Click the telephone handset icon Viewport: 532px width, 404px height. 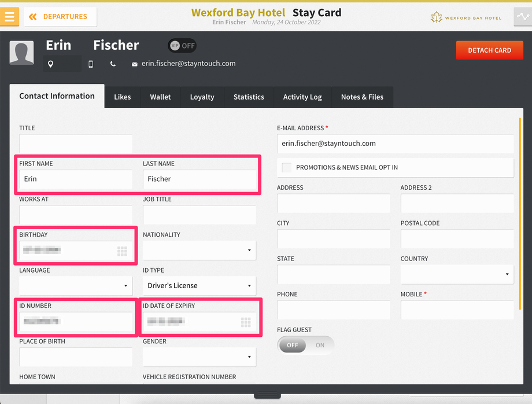[x=113, y=64]
